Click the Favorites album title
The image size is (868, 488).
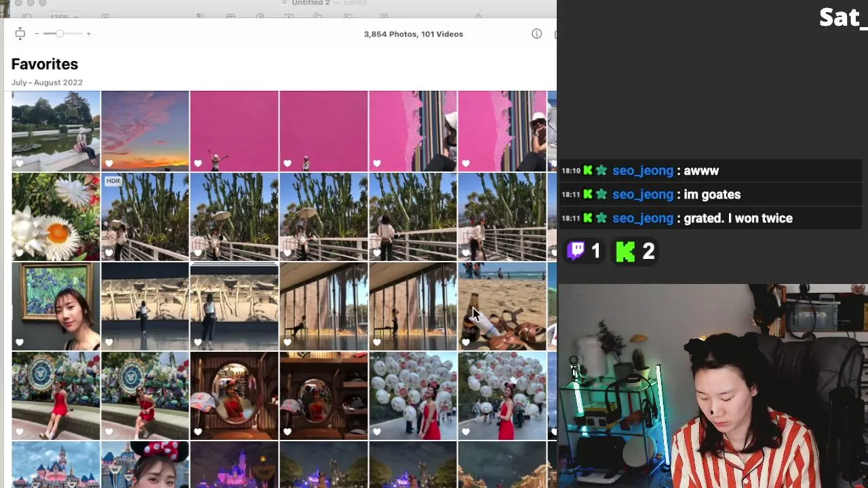[45, 64]
